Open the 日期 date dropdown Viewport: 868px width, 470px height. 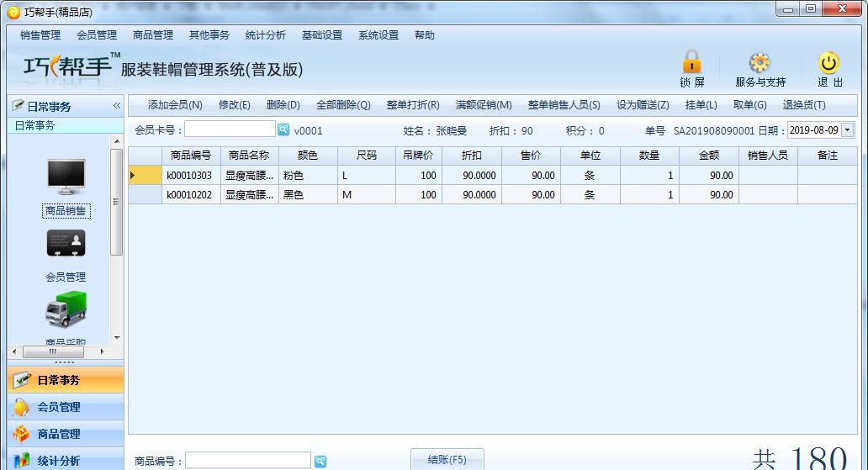click(x=848, y=130)
